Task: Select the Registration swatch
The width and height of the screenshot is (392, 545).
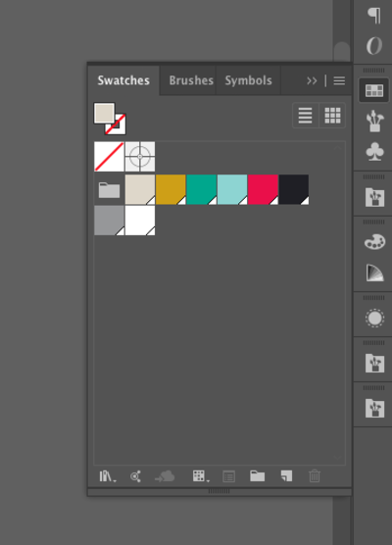Action: pyautogui.click(x=140, y=157)
